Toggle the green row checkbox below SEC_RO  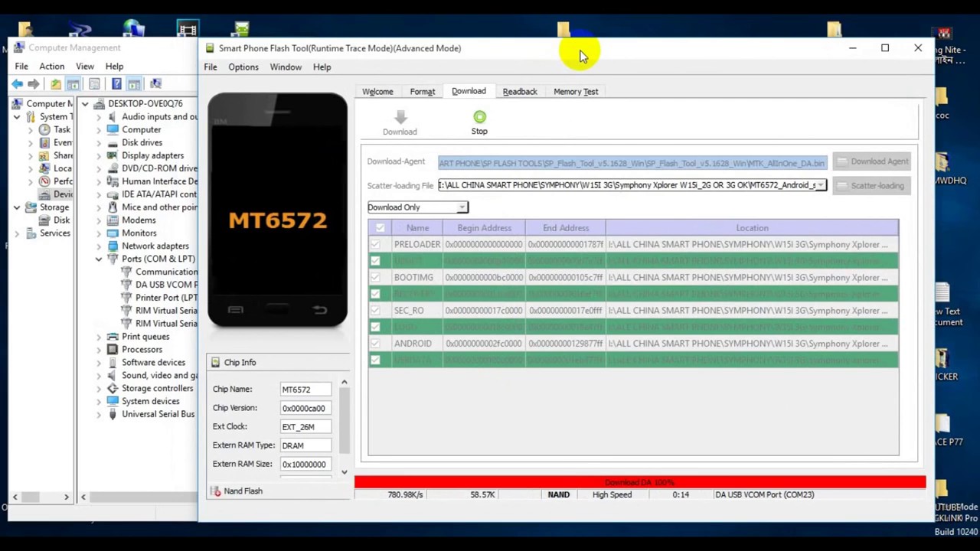[375, 327]
